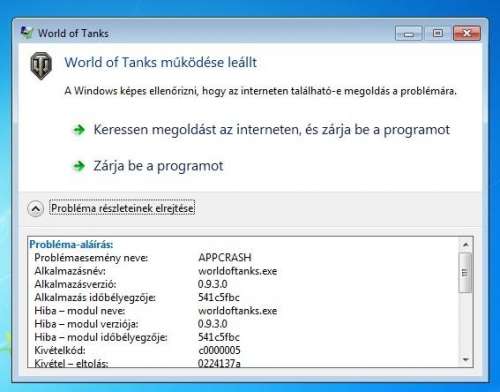Click the 'Hiba – modul időbélyegzője:' label
The height and width of the screenshot is (392, 500).
(x=101, y=337)
